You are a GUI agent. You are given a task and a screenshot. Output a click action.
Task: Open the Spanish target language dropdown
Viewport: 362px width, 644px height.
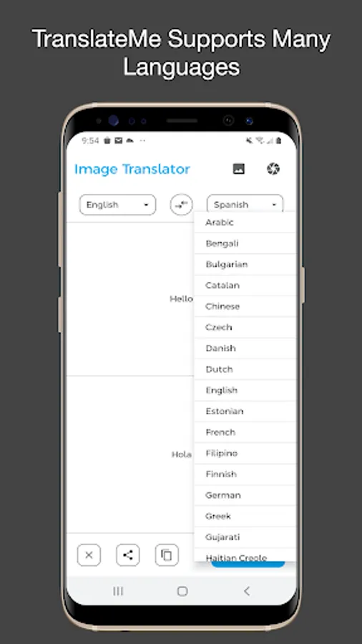[245, 204]
